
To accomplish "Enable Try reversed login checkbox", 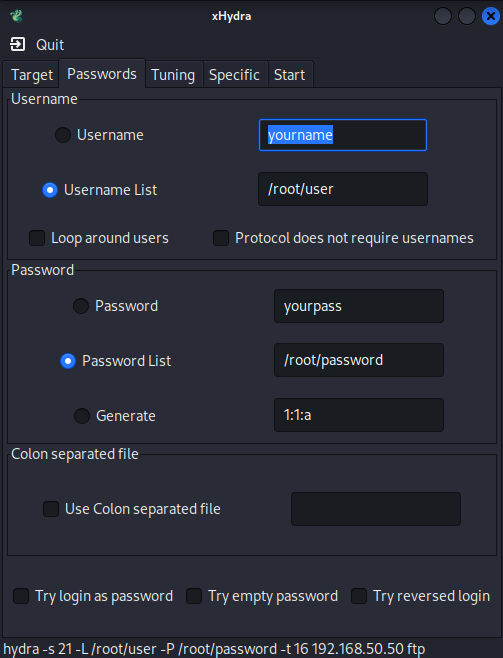I will [x=359, y=596].
